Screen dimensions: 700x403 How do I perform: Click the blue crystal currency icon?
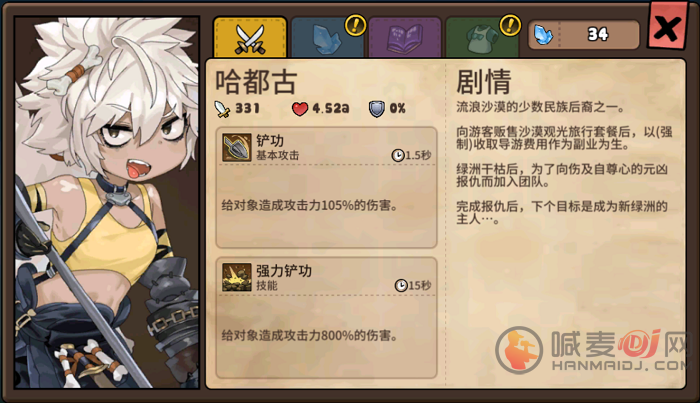coord(544,35)
